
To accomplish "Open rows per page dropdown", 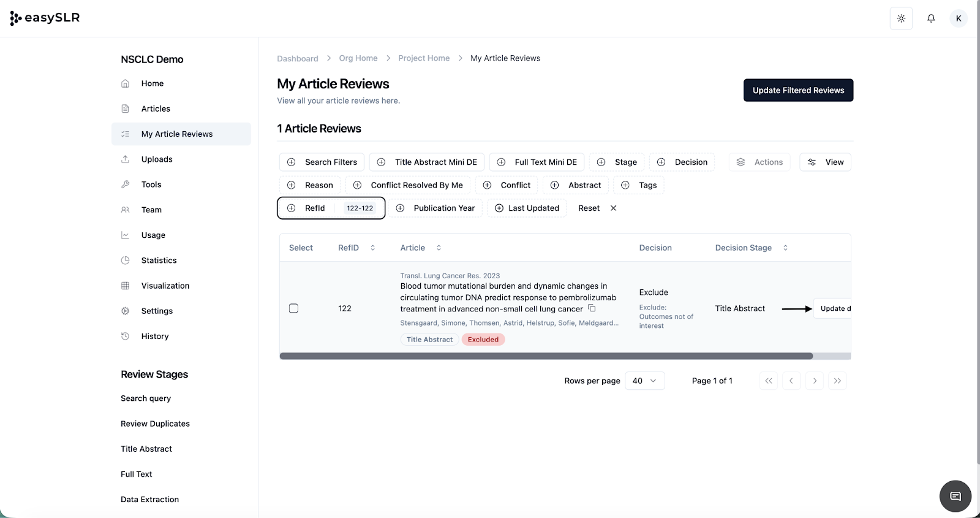I will click(x=644, y=381).
